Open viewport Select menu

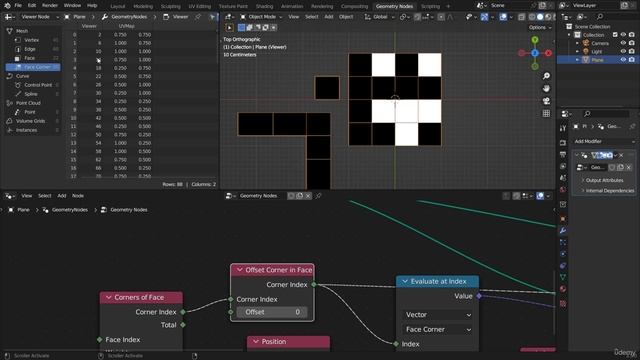(x=311, y=17)
